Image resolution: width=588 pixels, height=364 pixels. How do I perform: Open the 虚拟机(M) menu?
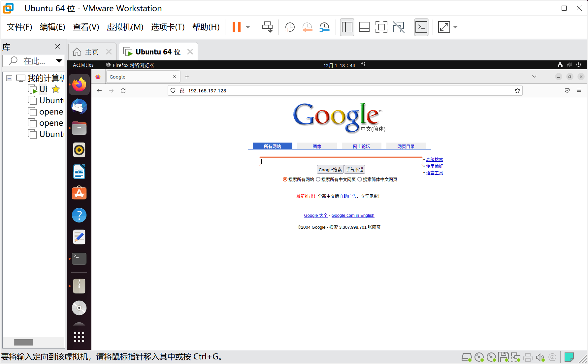[125, 27]
